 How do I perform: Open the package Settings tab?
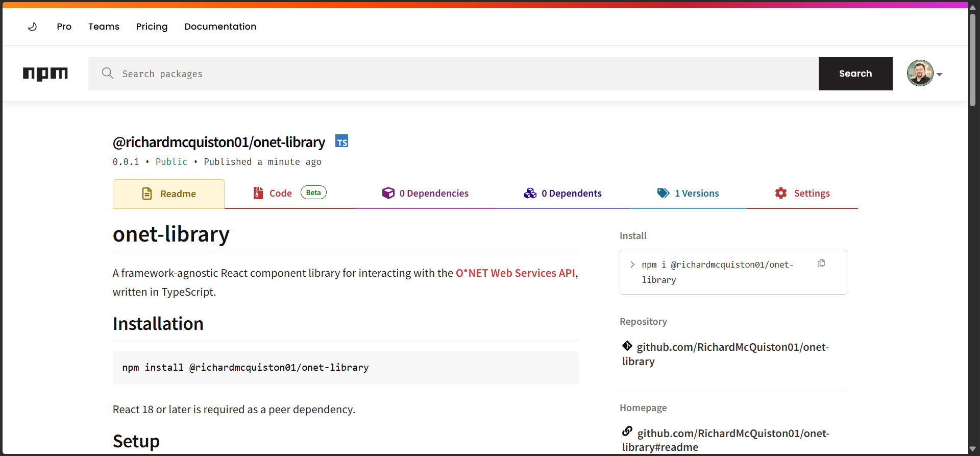click(x=802, y=193)
